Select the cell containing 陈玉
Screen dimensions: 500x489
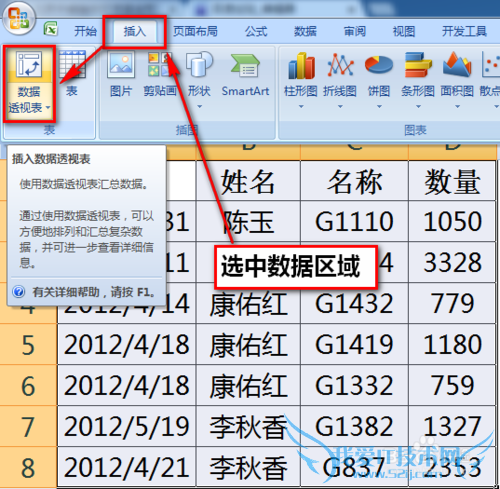pyautogui.click(x=248, y=221)
